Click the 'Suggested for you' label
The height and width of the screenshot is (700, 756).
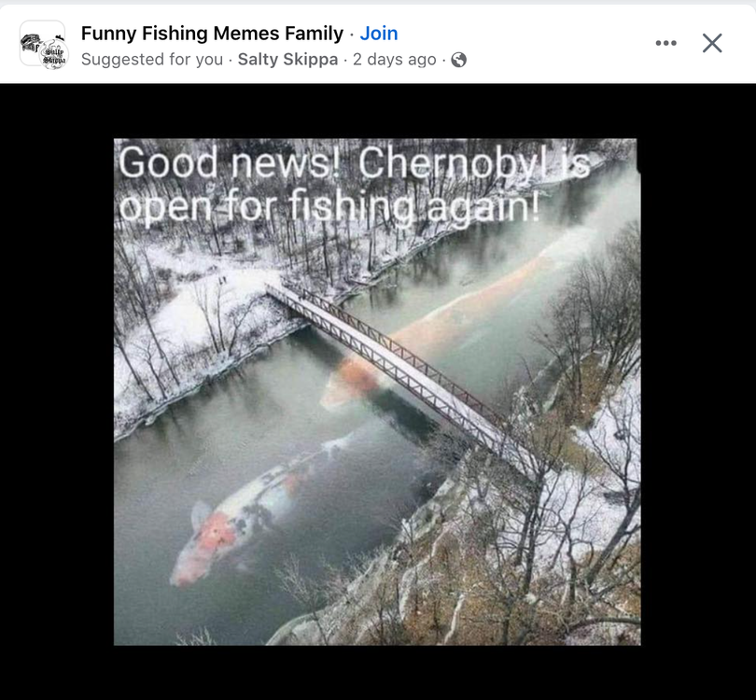pyautogui.click(x=152, y=60)
